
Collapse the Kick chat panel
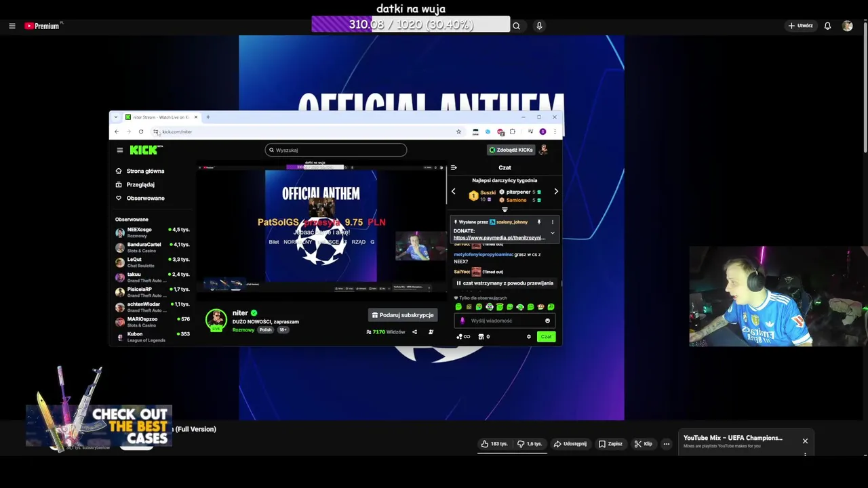[454, 167]
